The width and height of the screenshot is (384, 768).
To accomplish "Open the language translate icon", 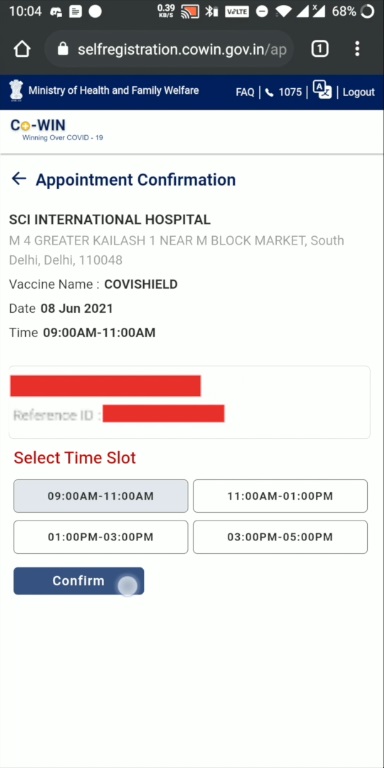I will (322, 91).
